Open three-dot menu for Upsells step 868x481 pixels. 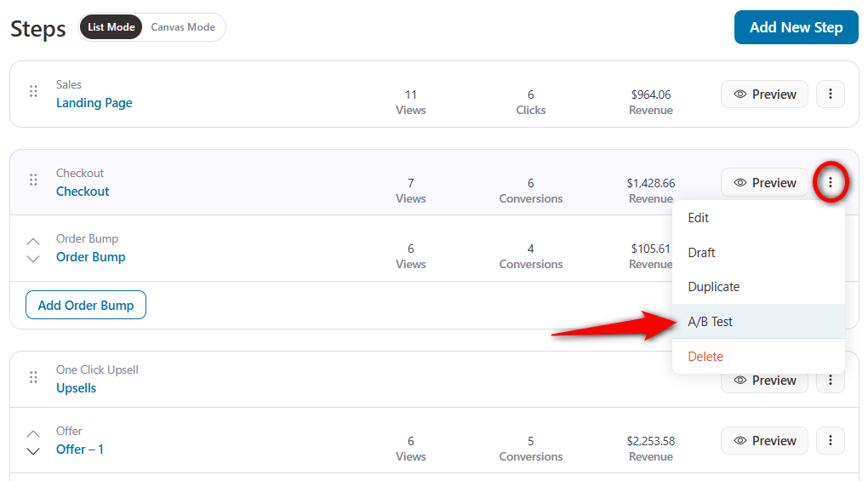(830, 381)
